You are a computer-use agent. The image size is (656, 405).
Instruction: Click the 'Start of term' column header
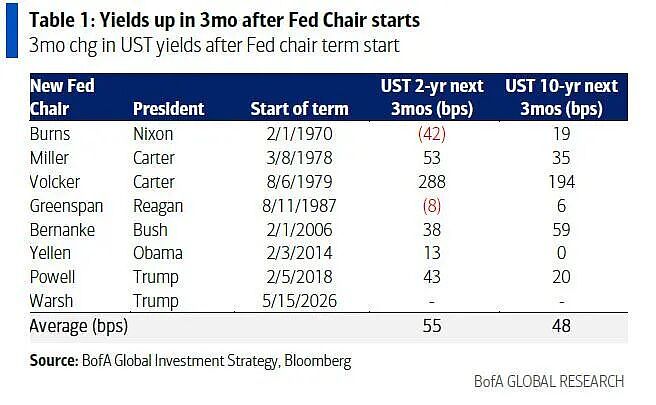[x=300, y=109]
